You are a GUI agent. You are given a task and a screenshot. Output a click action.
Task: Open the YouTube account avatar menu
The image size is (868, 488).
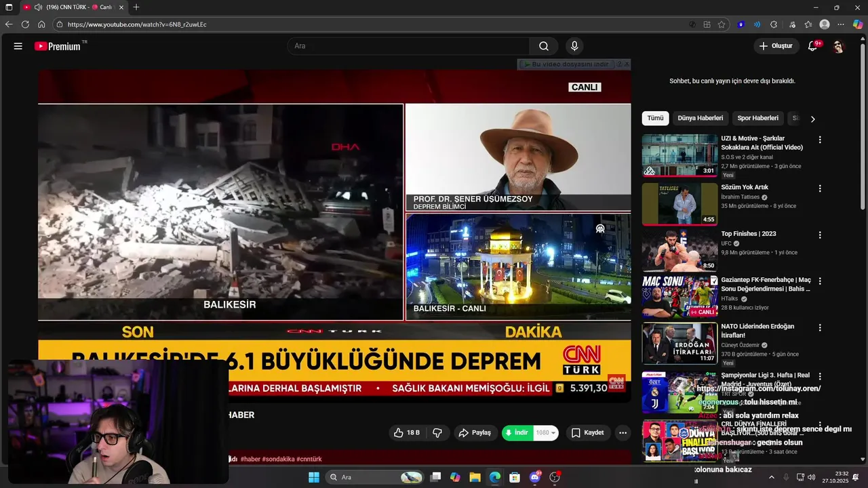[839, 46]
